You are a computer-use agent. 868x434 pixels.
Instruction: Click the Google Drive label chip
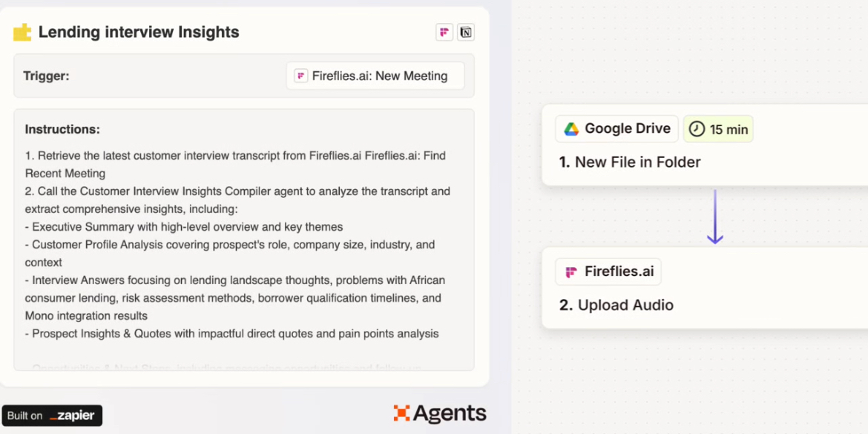tap(617, 128)
